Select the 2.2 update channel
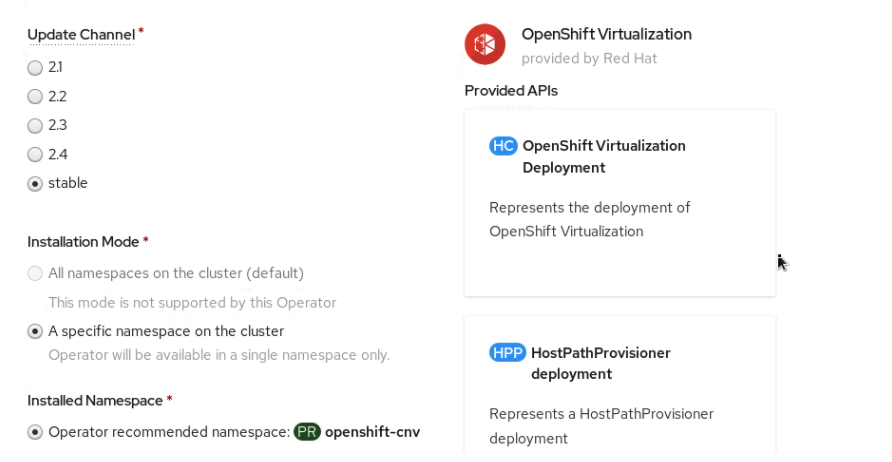 click(x=35, y=97)
